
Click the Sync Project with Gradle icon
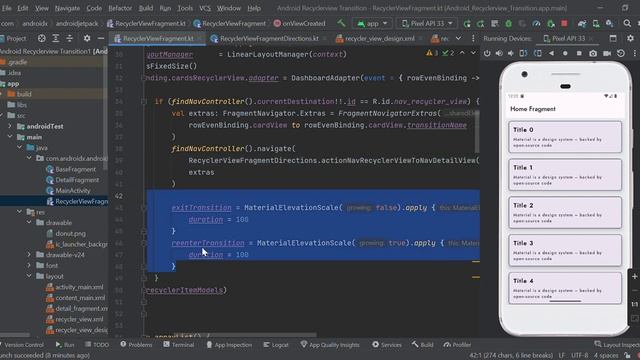tap(582, 24)
